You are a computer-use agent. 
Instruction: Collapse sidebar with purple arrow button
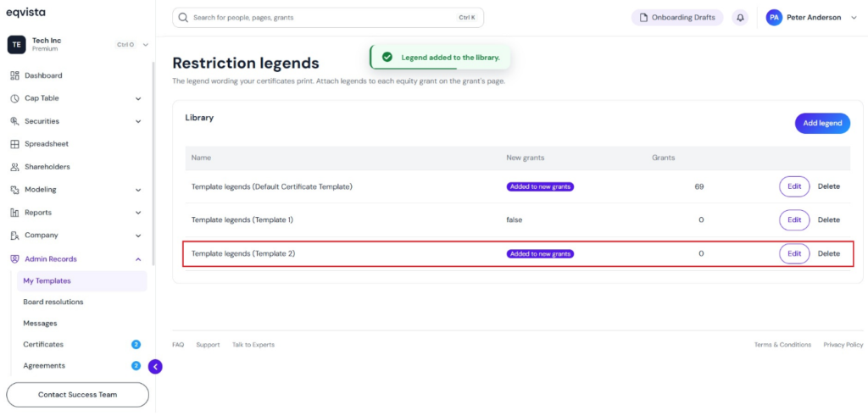pos(156,366)
